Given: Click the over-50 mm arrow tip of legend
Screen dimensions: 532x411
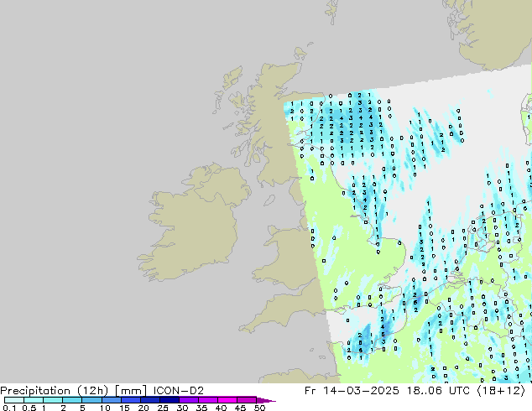Looking at the screenshot, I should point(266,400).
